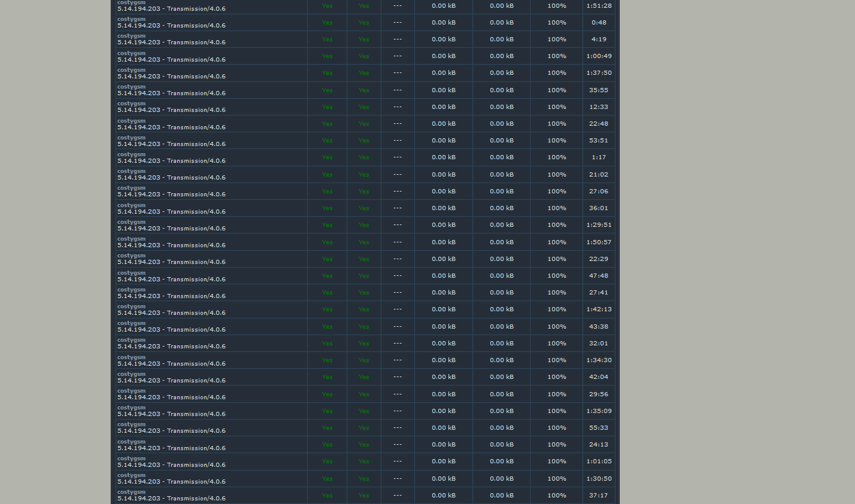The image size is (855, 504).
Task: Click costygsm username in the 37:17 row
Action: pyautogui.click(x=131, y=492)
